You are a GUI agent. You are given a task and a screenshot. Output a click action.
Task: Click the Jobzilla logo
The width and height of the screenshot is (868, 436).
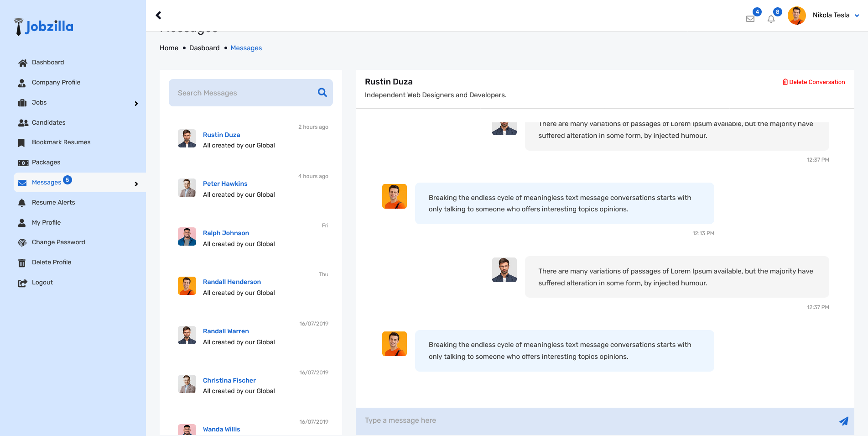[x=44, y=26]
